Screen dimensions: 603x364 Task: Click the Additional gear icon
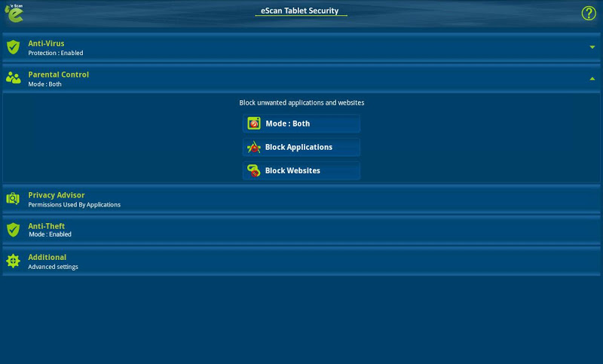[13, 261]
